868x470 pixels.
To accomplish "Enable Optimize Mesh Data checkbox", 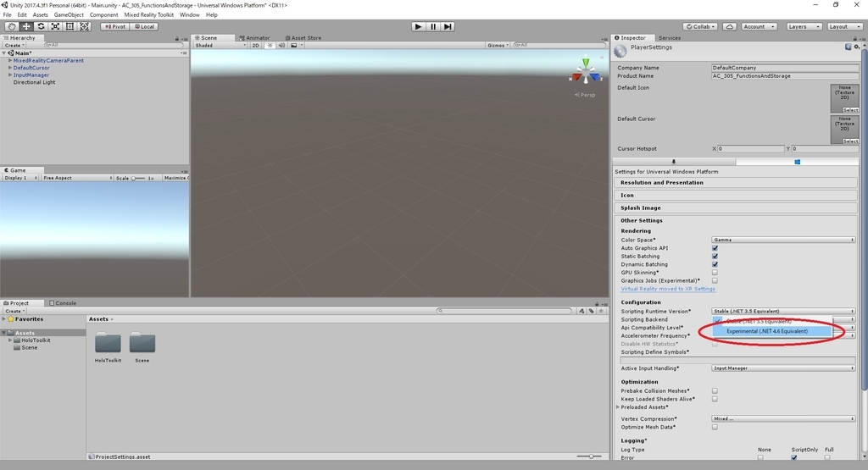I will 715,428.
